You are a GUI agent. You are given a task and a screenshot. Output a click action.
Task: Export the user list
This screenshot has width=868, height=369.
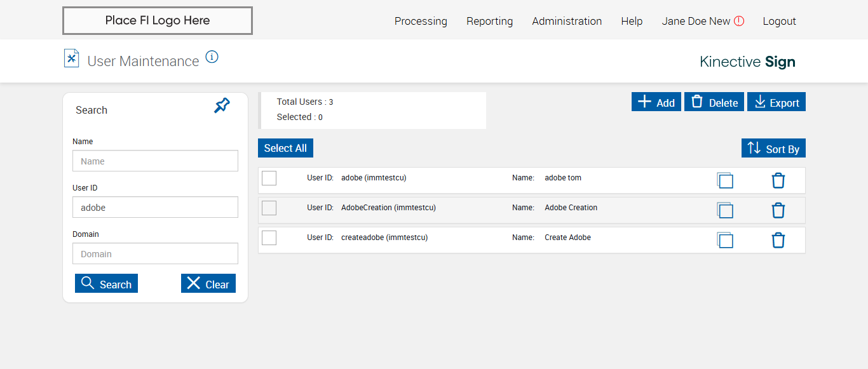[x=776, y=102]
